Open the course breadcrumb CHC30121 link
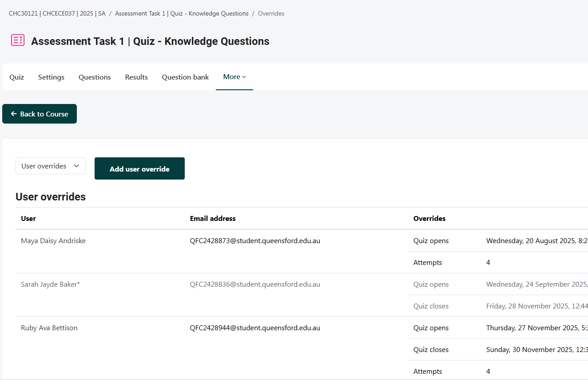 [57, 13]
